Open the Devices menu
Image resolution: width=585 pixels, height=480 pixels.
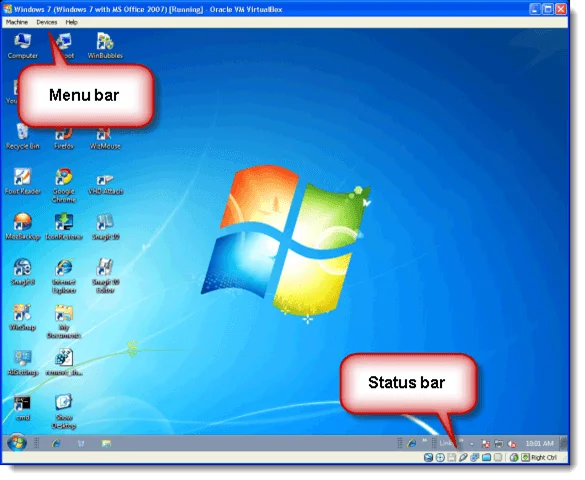point(47,22)
